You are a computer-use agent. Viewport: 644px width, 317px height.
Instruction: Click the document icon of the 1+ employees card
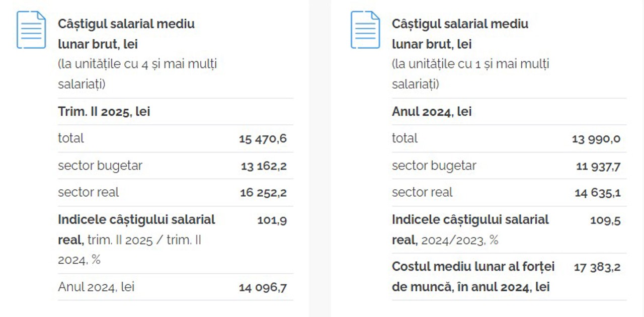coord(365,30)
